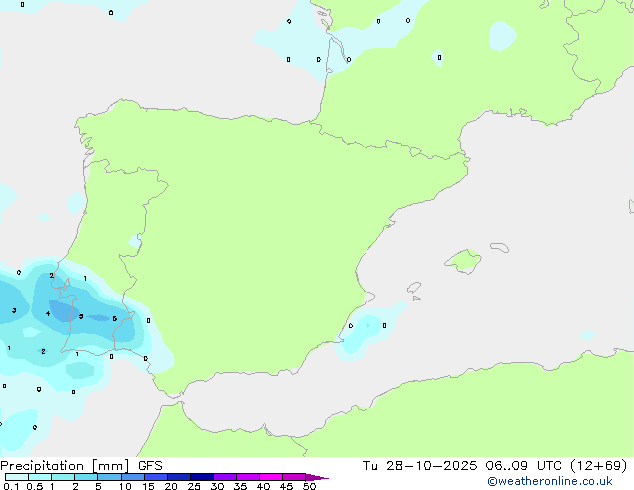Click the "Precipitation" title word

pos(42,466)
